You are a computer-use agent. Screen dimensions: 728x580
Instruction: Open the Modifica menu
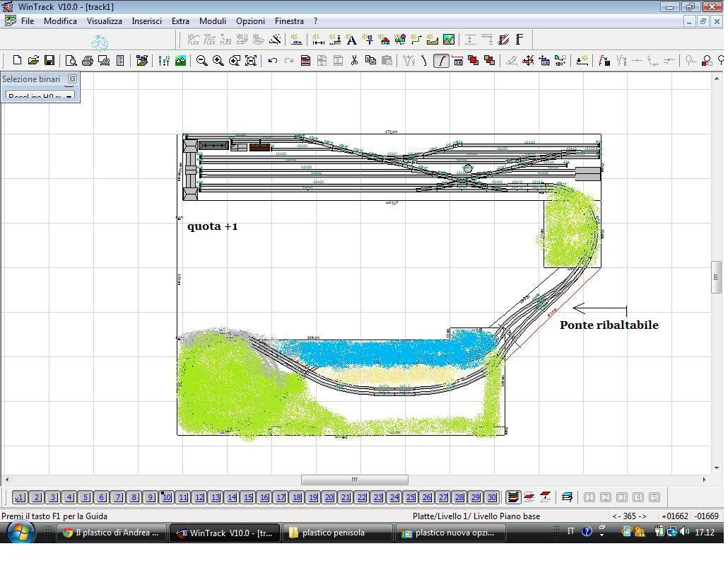60,21
